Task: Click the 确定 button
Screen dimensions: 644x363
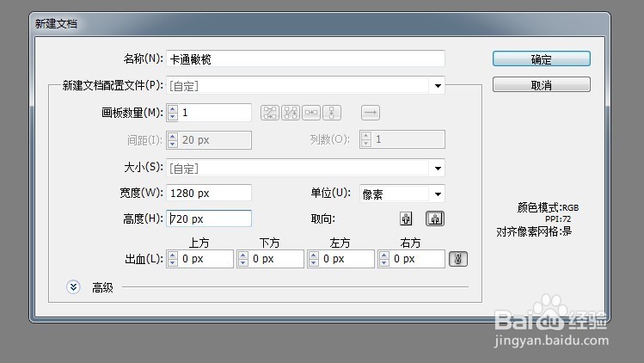Action: 542,58
